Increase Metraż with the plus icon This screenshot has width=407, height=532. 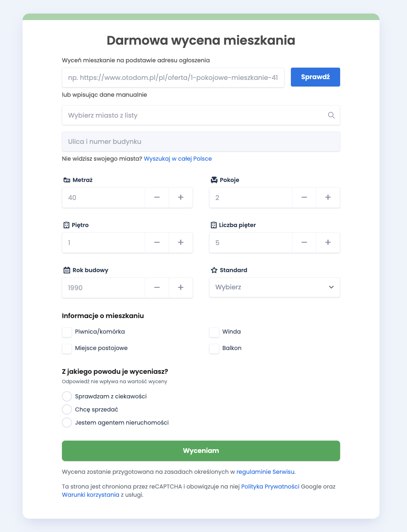click(x=181, y=198)
